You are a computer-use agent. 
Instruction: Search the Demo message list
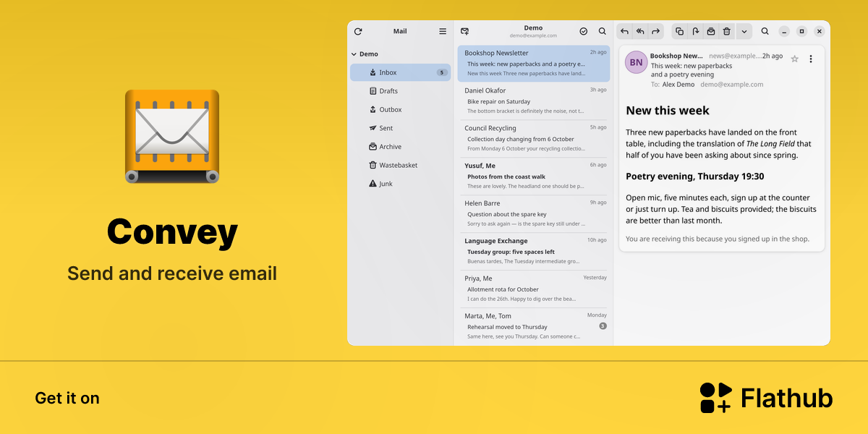point(603,31)
